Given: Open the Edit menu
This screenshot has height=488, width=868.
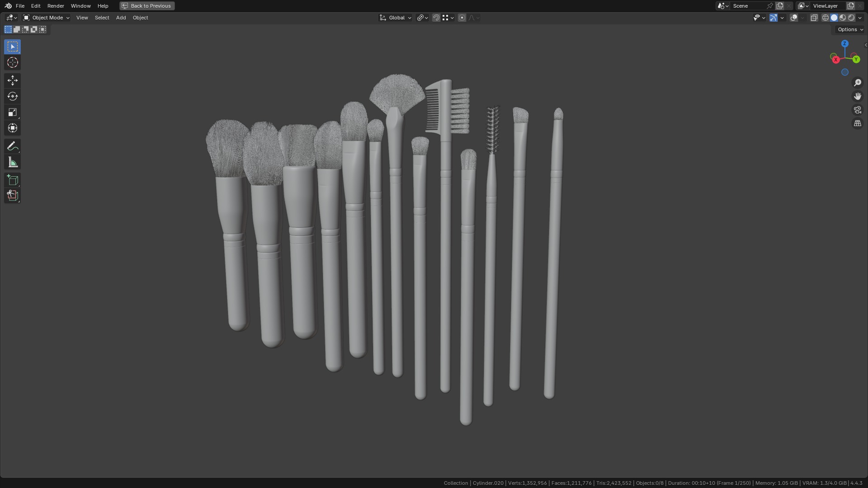Looking at the screenshot, I should 36,6.
